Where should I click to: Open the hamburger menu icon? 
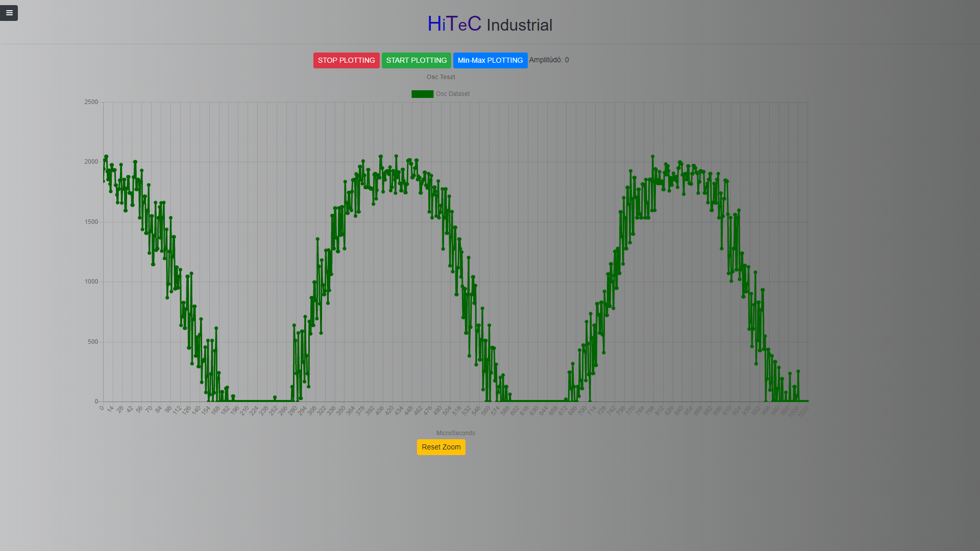tap(9, 13)
